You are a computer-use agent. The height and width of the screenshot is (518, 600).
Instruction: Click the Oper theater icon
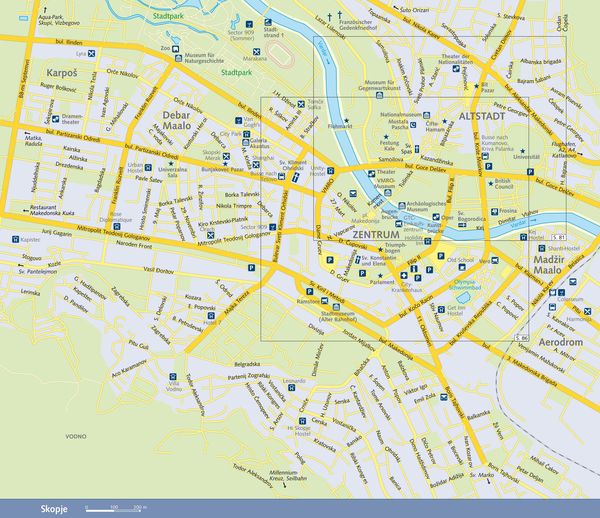(x=436, y=217)
